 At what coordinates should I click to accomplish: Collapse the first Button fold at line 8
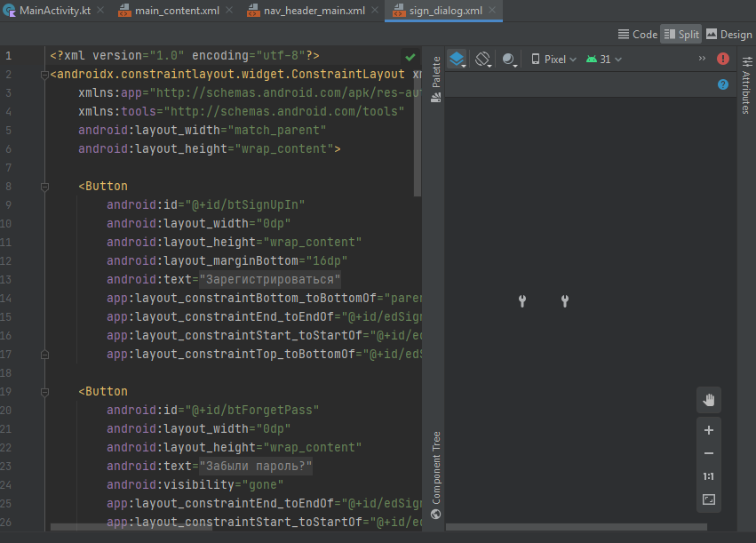pos(44,187)
